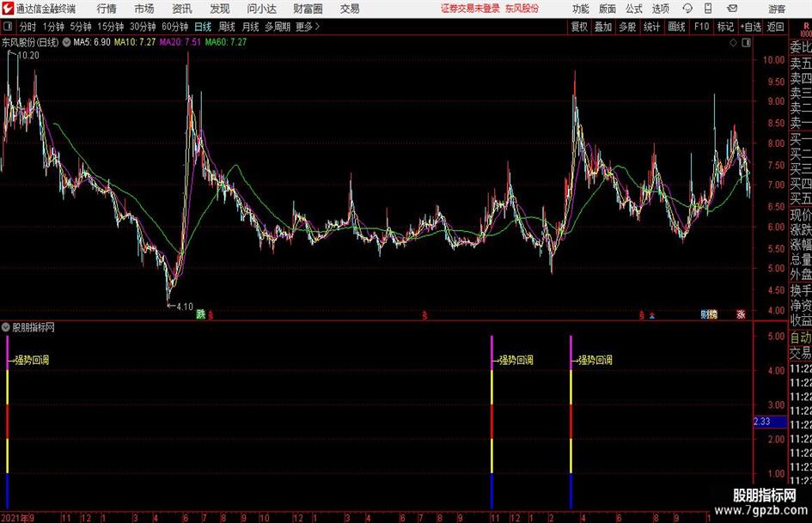Image resolution: width=812 pixels, height=523 pixels.
Task: Click the 标记 mark button
Action: coord(725,27)
